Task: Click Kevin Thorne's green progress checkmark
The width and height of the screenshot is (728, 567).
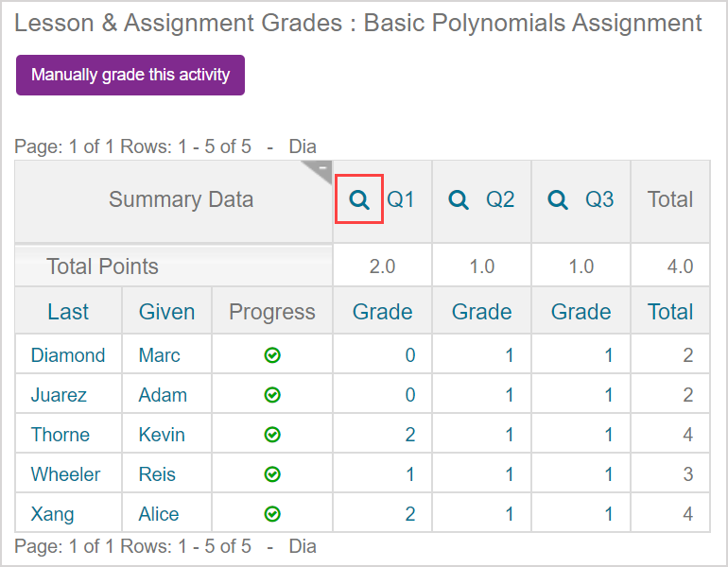Action: [272, 435]
